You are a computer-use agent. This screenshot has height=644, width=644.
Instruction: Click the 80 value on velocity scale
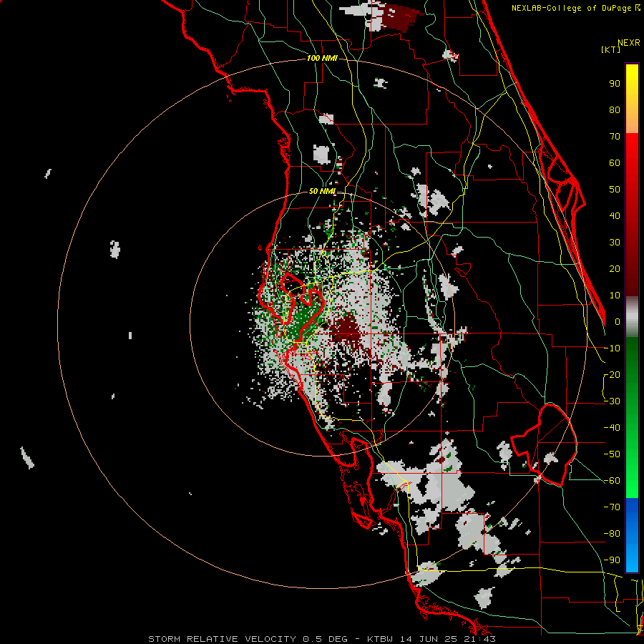(x=615, y=110)
